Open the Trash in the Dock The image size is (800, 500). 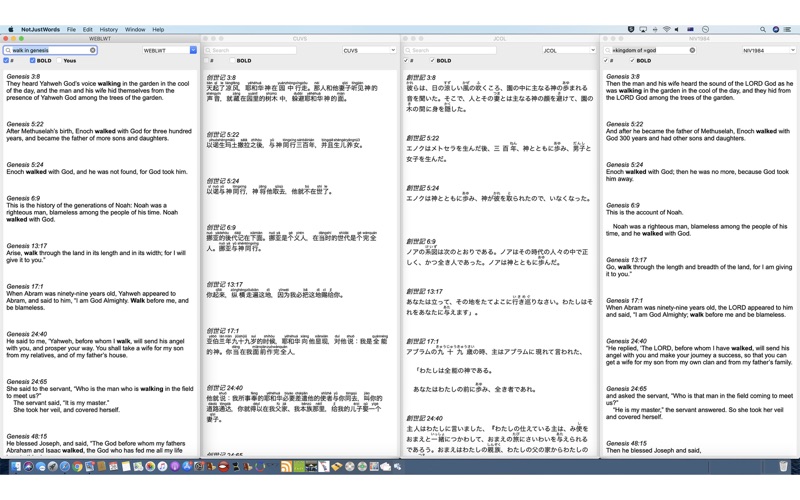tap(783, 466)
